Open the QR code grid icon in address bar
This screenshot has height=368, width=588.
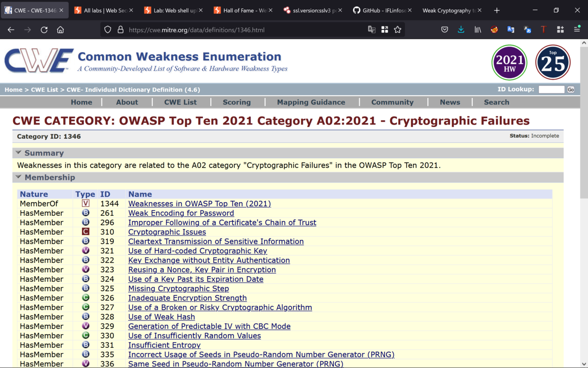click(x=385, y=30)
